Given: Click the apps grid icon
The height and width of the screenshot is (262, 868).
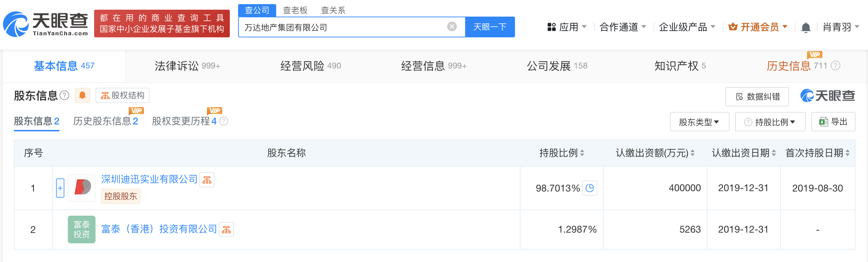Looking at the screenshot, I should point(551,27).
